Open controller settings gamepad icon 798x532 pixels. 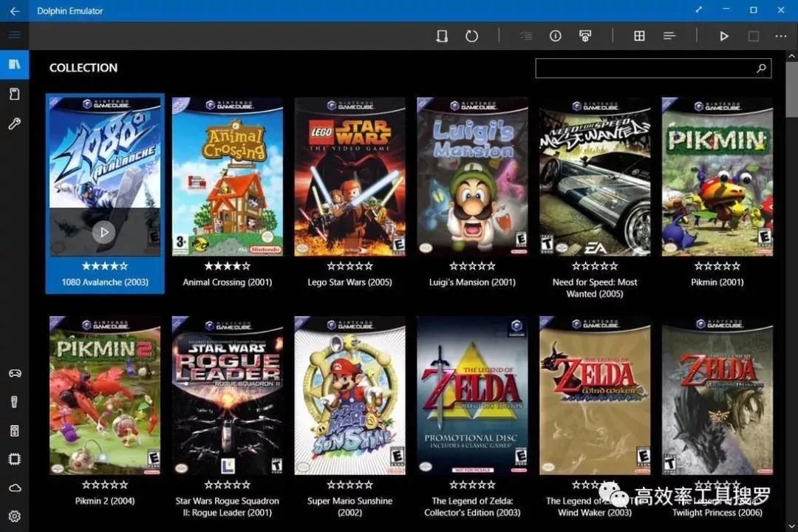pos(14,373)
